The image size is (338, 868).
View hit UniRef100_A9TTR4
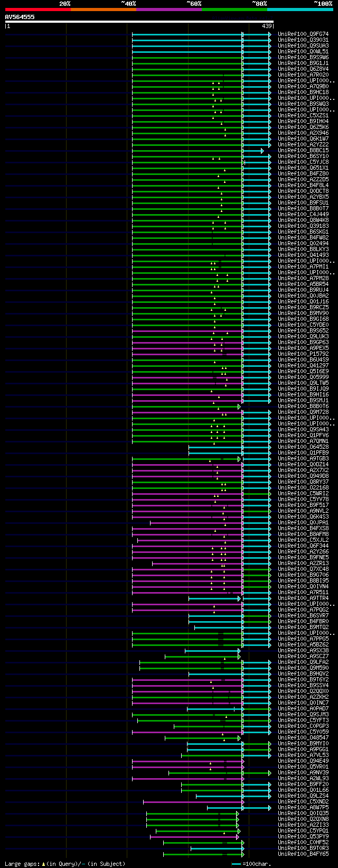[x=303, y=598]
